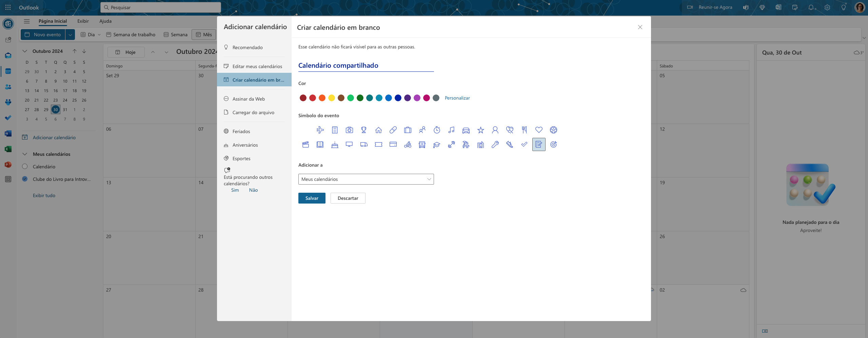This screenshot has height=338, width=868.
Task: Open the Meus calendários dropdown in dialog
Action: pos(366,179)
